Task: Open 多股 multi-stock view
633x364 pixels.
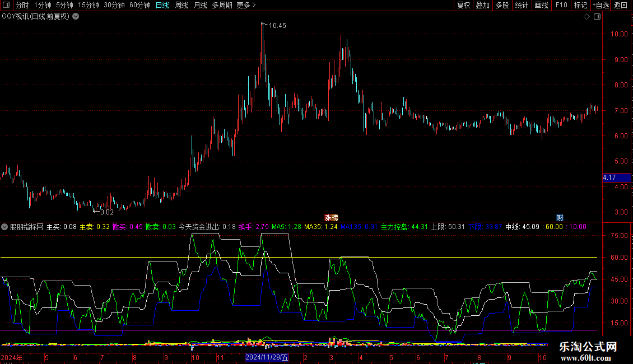Action: (502, 5)
